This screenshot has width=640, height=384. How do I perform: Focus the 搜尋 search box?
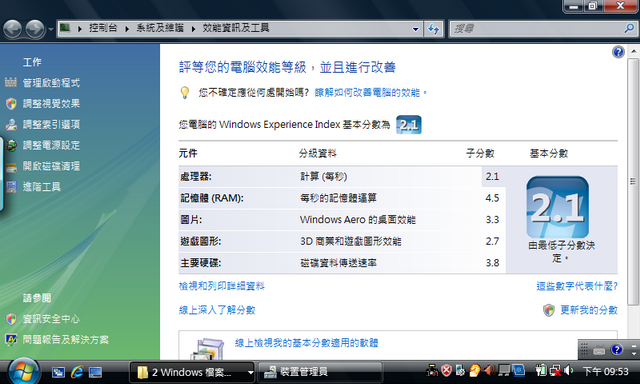pyautogui.click(x=537, y=29)
